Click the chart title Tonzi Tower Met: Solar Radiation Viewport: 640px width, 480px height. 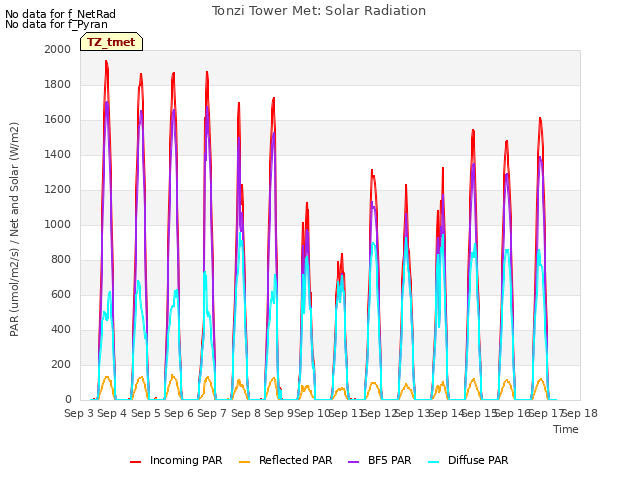pos(319,11)
